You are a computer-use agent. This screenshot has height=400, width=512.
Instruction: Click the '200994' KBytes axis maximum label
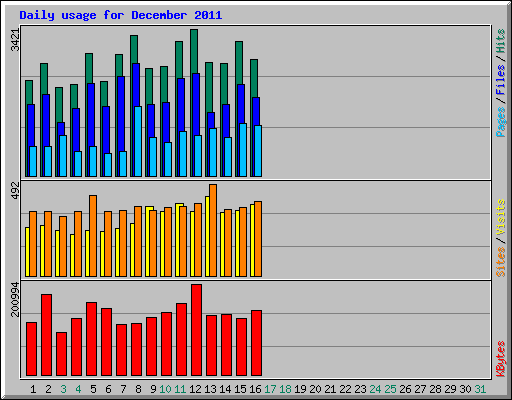click(15, 299)
